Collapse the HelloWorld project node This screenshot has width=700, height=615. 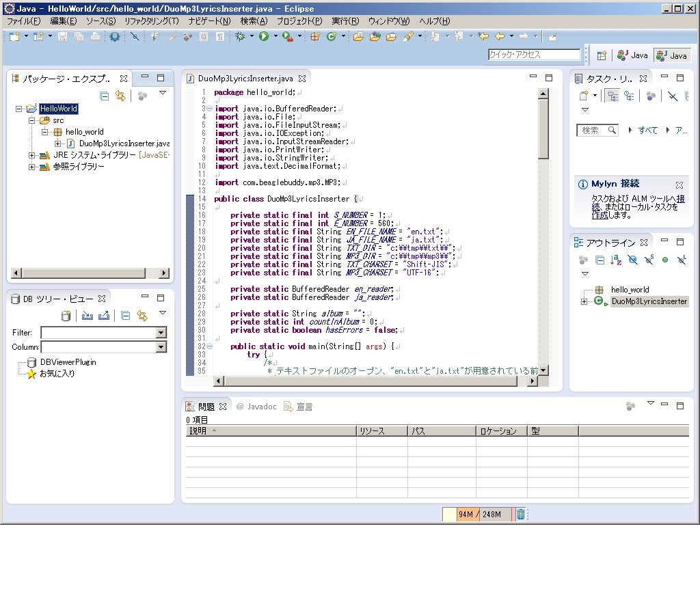tap(18, 109)
